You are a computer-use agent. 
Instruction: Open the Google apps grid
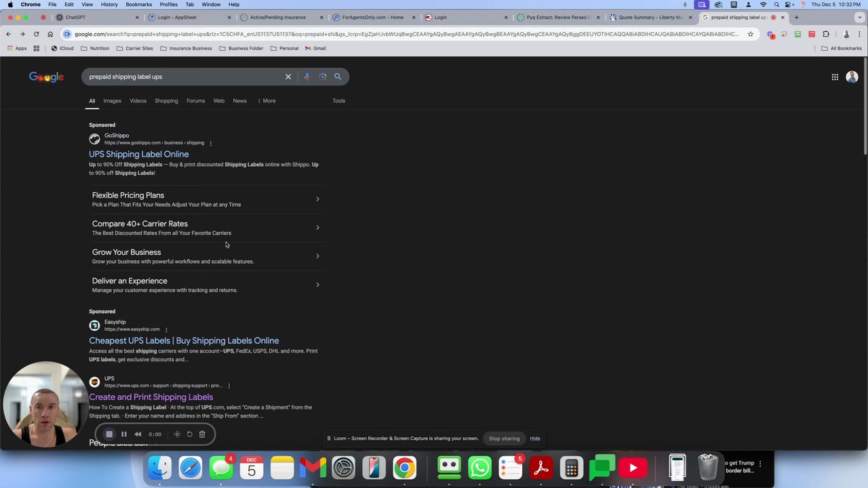(x=835, y=77)
